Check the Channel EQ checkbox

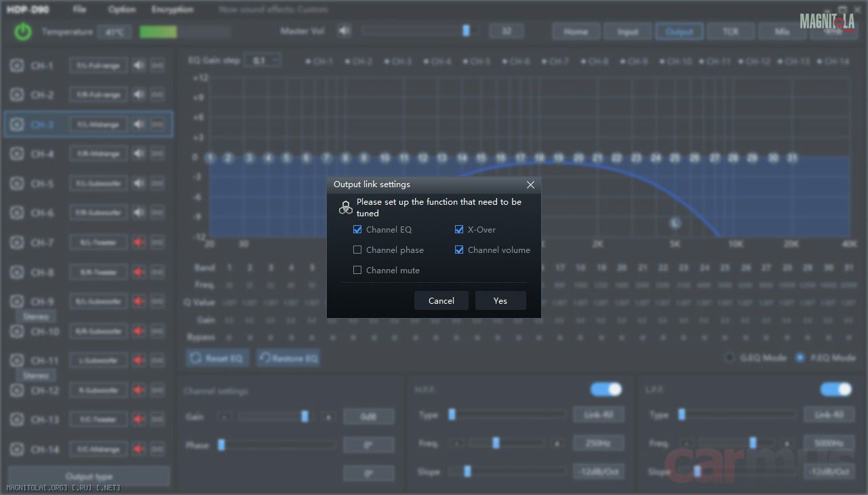tap(357, 230)
